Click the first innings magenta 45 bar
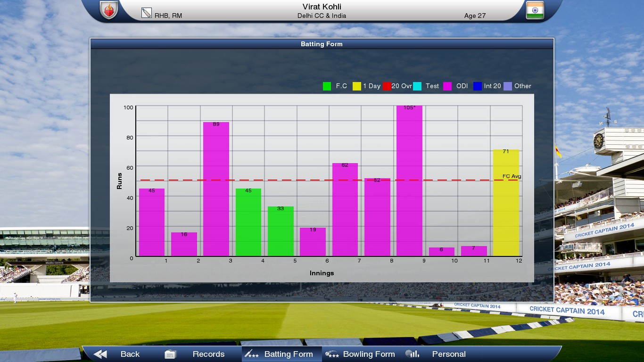Viewport: 644px width, 362px height. tap(152, 222)
